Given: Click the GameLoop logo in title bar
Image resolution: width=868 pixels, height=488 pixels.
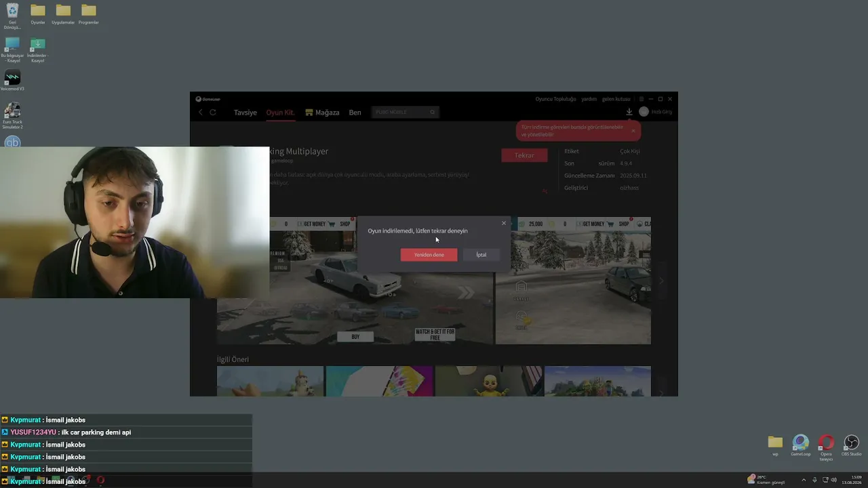Looking at the screenshot, I should (207, 99).
